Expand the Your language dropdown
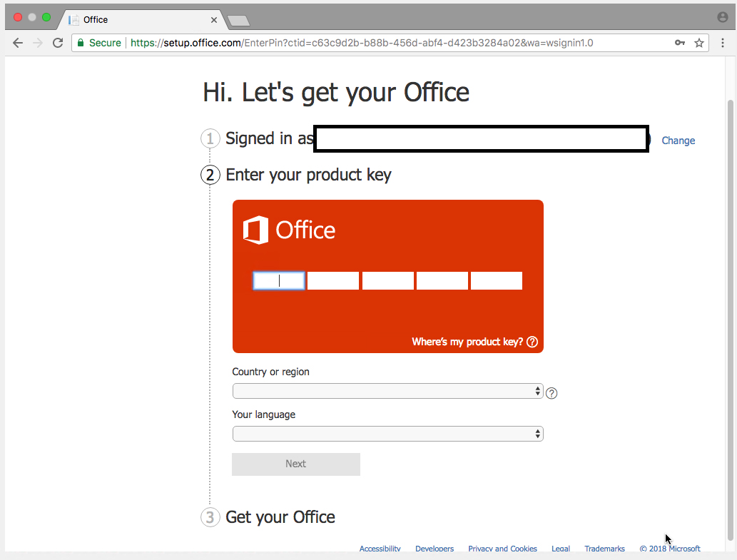Image resolution: width=737 pixels, height=560 pixels. [387, 434]
